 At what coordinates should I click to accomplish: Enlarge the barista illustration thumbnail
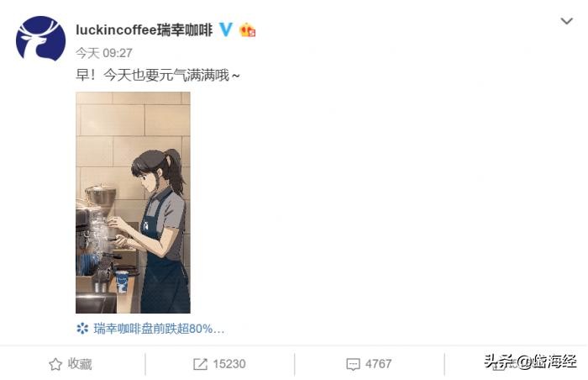[x=133, y=203]
